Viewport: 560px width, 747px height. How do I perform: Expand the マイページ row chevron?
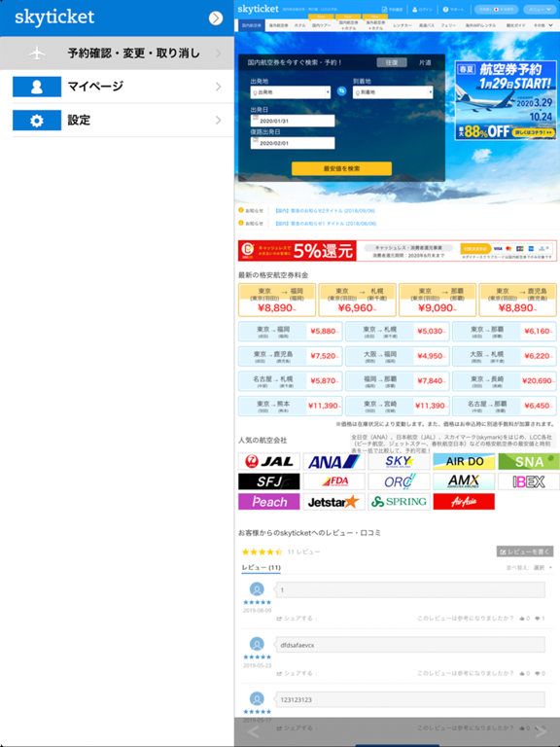click(x=218, y=87)
